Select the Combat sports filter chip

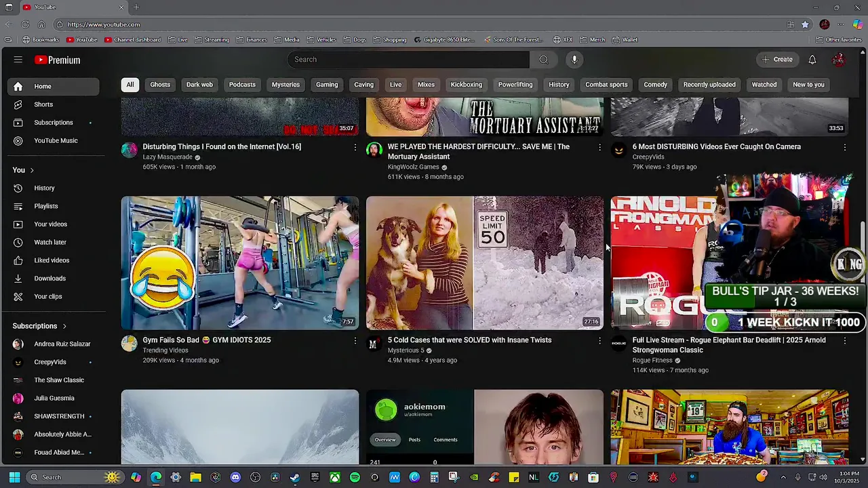point(606,85)
